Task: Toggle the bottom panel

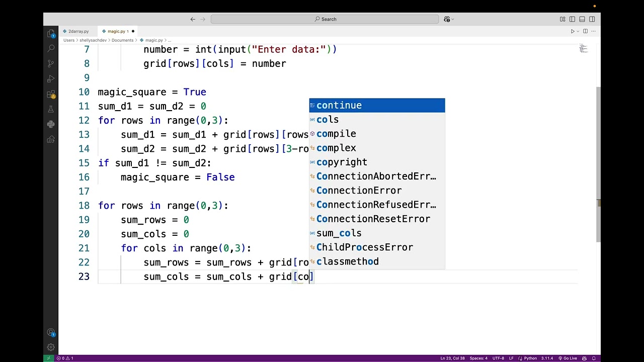Action: click(582, 19)
